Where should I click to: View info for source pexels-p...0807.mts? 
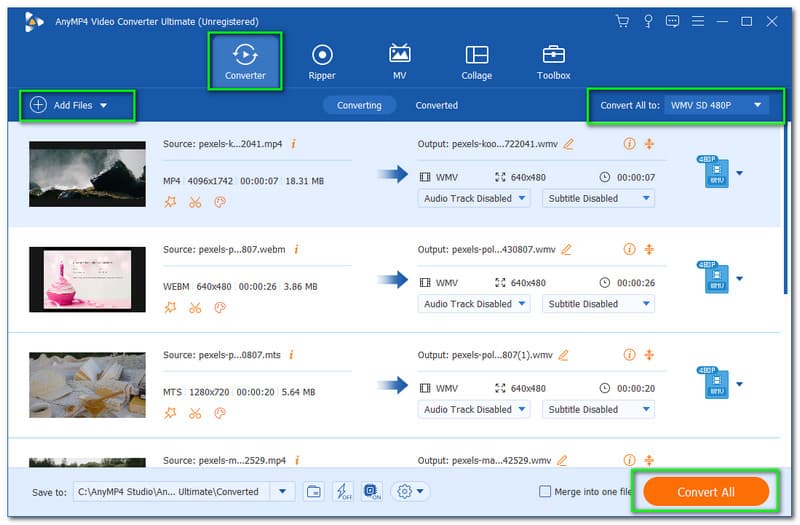291,355
